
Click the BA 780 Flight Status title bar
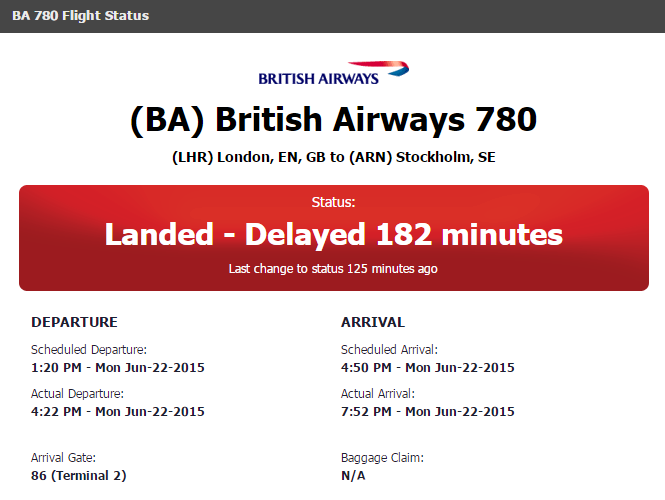80,16
